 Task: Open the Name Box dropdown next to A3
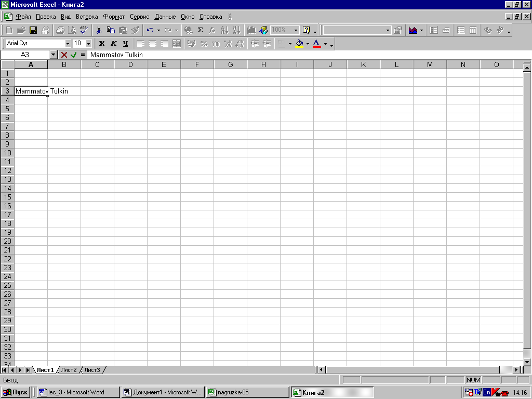tap(54, 55)
